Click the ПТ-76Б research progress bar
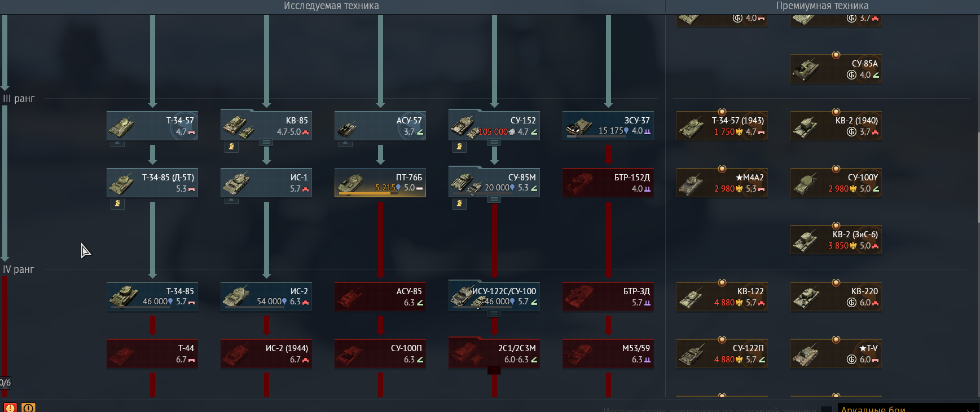980x412 pixels. click(366, 193)
